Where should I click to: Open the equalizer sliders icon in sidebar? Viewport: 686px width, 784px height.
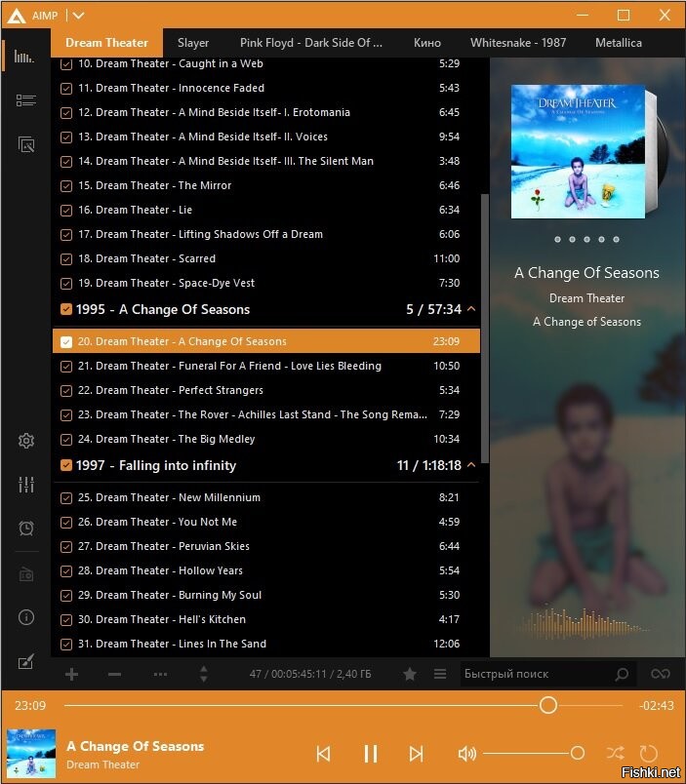tap(26, 484)
